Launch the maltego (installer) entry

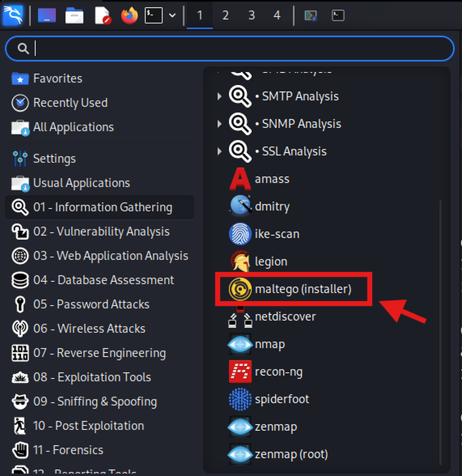303,289
